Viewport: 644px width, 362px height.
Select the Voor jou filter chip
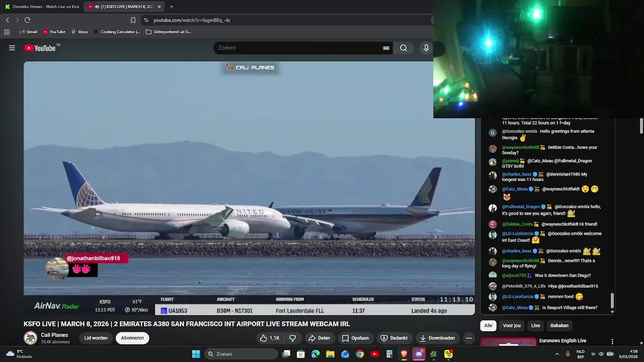(x=512, y=325)
